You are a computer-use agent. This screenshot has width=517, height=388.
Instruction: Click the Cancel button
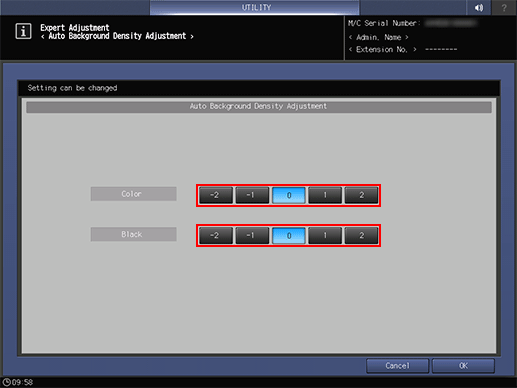(x=397, y=366)
